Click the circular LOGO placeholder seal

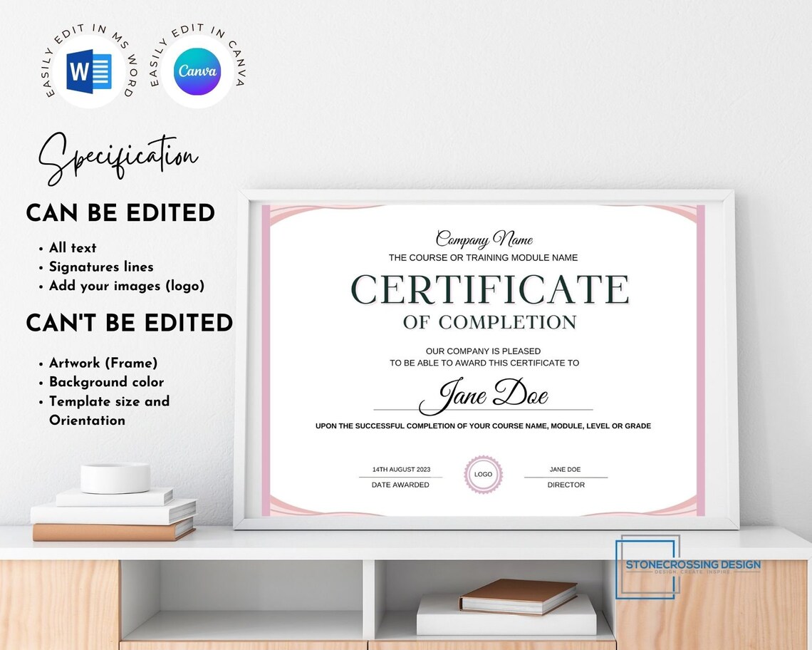(x=484, y=472)
